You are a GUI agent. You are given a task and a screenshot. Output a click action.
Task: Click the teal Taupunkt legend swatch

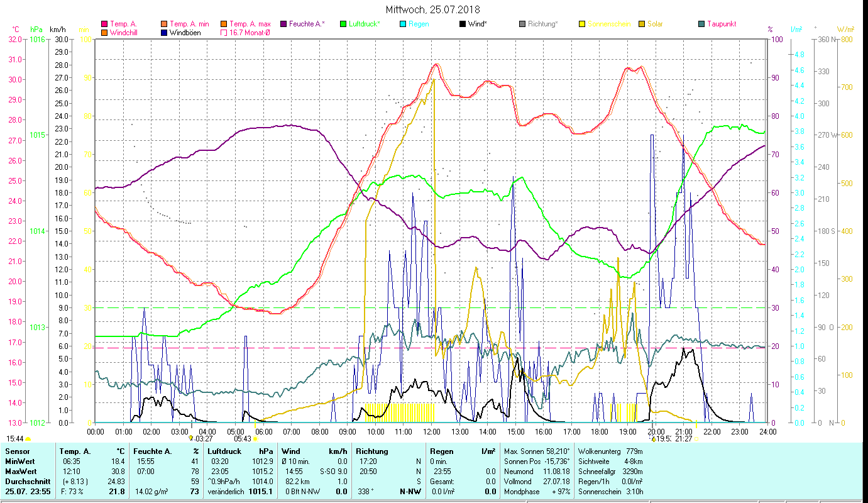pyautogui.click(x=701, y=25)
